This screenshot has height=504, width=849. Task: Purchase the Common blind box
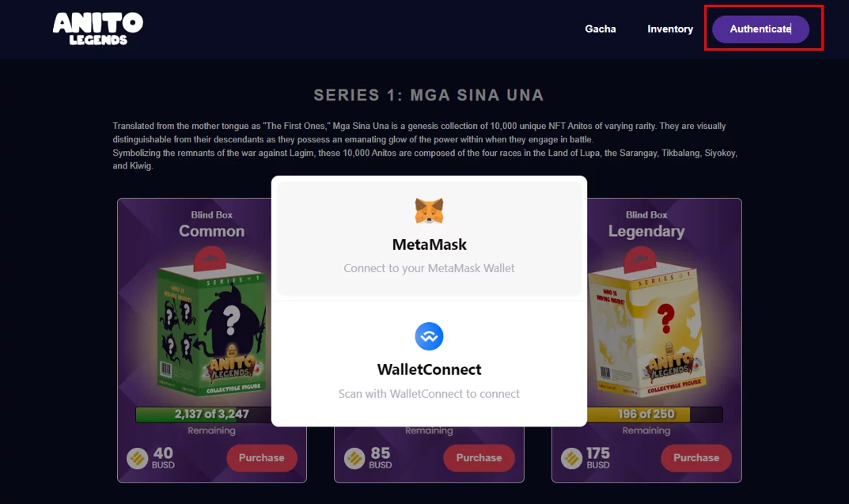point(262,458)
